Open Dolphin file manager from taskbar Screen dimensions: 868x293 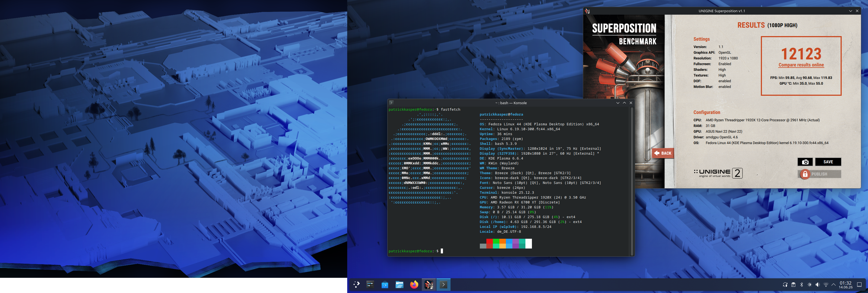pos(399,285)
